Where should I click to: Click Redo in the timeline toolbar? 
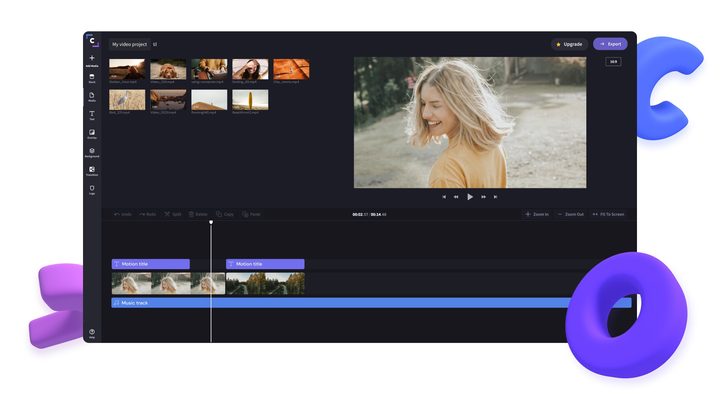147,215
